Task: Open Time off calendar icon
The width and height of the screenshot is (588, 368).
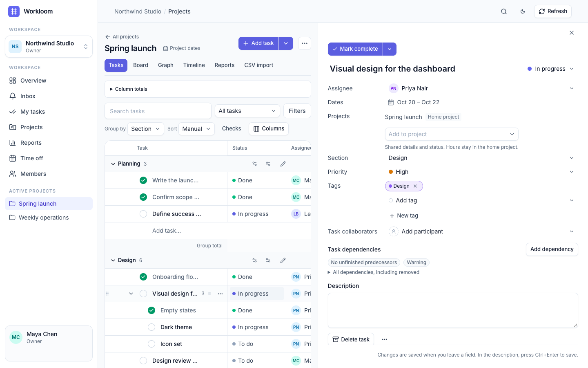Action: tap(13, 158)
